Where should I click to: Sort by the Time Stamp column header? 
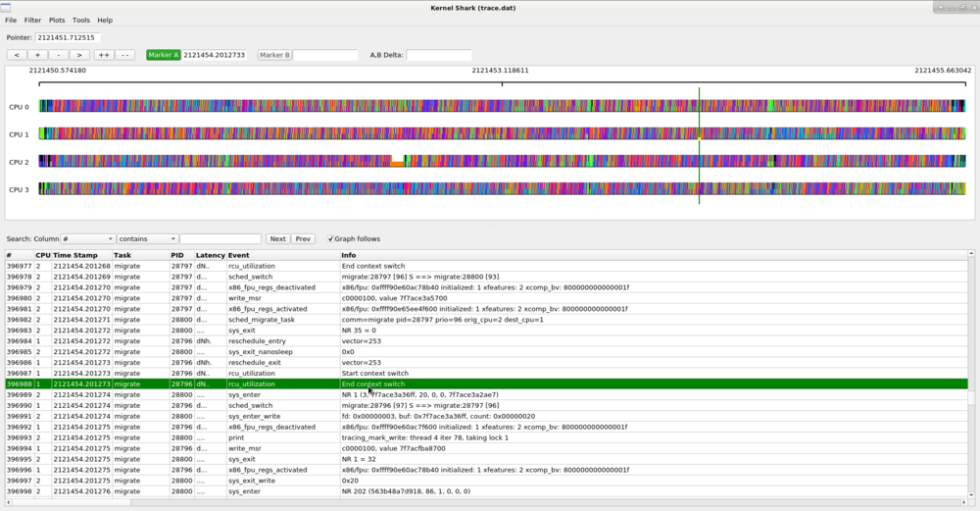click(x=75, y=255)
